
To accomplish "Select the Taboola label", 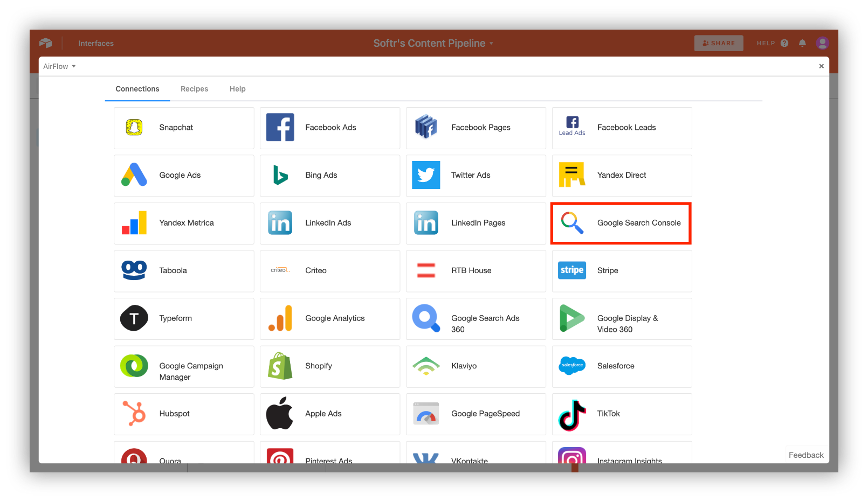I will click(173, 270).
